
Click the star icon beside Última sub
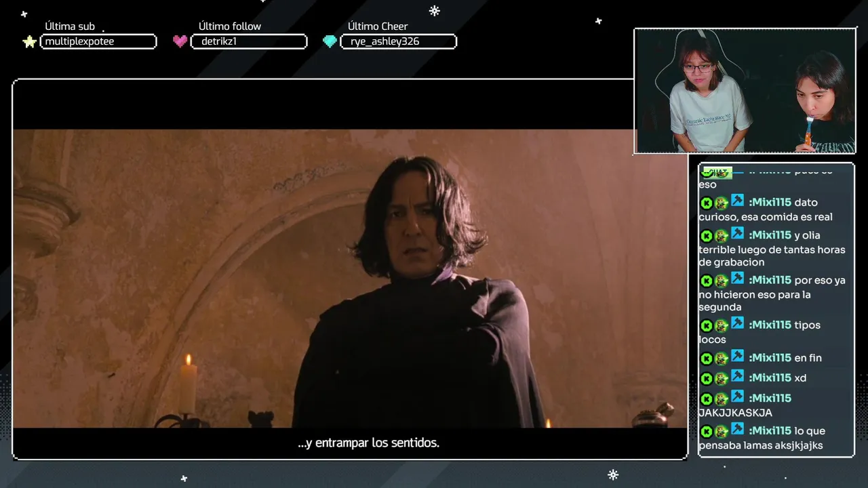(x=29, y=42)
